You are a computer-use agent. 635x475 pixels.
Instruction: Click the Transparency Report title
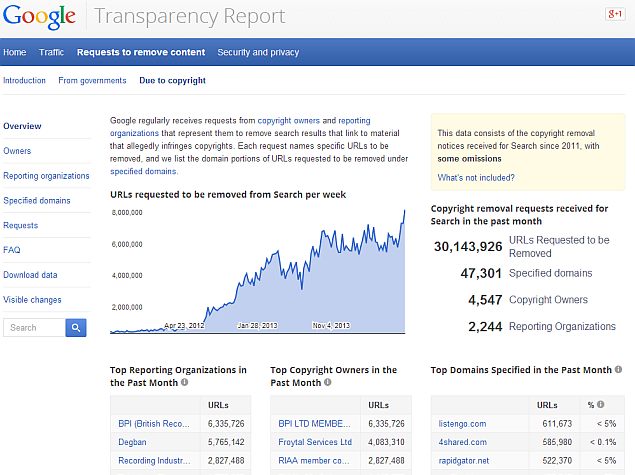pos(190,17)
